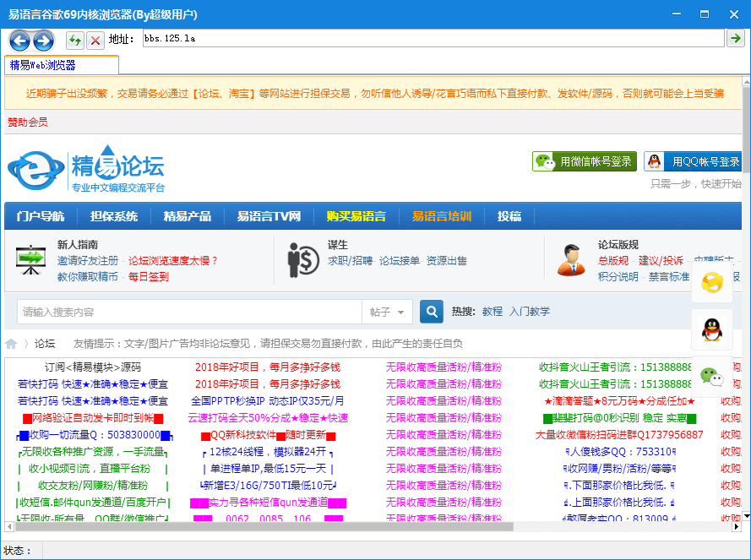Click the green go arrow beside address bar

[736, 38]
